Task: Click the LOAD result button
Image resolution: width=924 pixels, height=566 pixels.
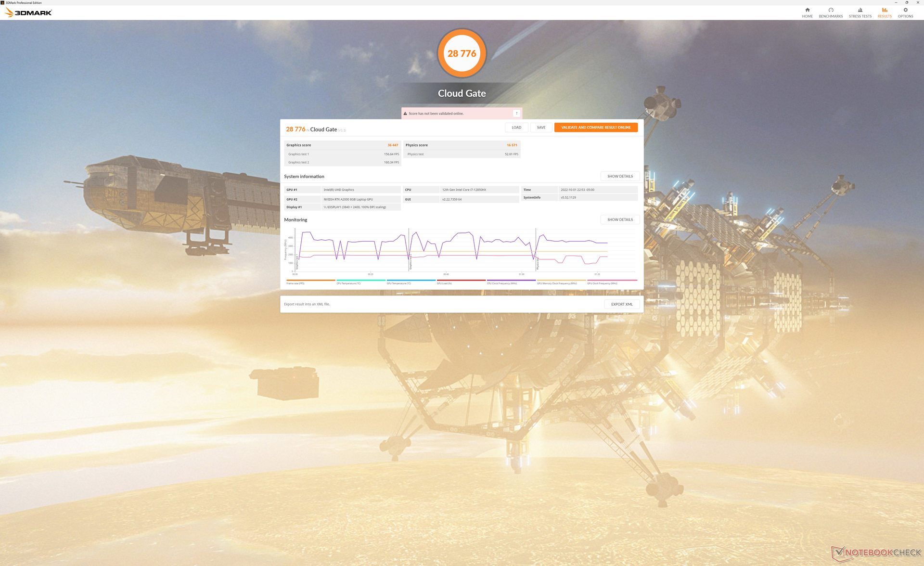Action: click(x=516, y=128)
